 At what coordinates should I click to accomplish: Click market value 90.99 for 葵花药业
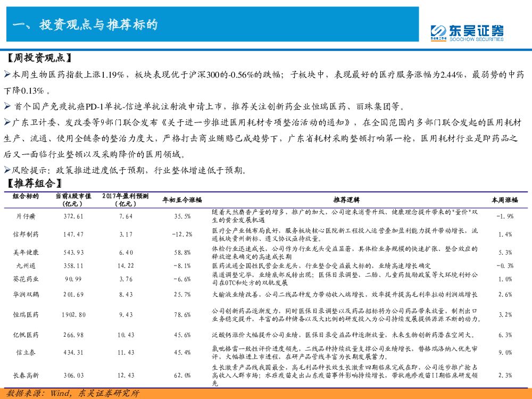[x=73, y=279]
